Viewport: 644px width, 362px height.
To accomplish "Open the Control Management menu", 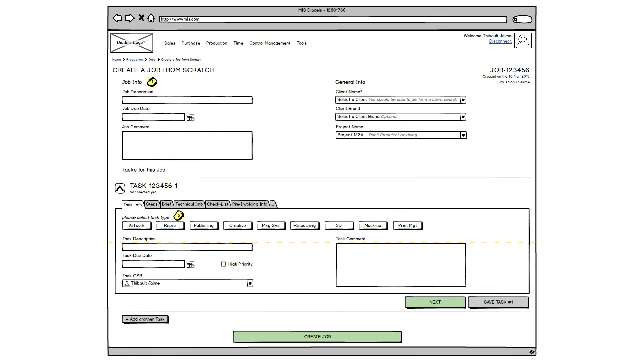I will (x=270, y=43).
